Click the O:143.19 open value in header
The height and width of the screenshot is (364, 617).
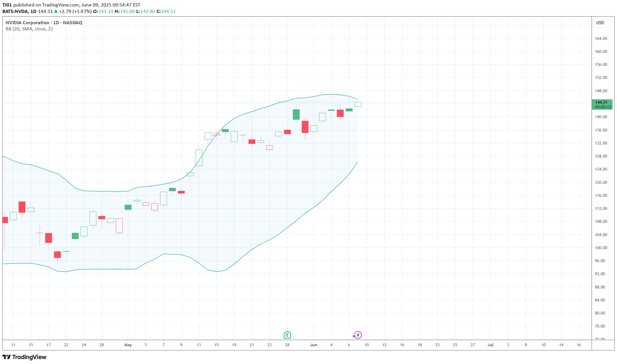coord(103,11)
